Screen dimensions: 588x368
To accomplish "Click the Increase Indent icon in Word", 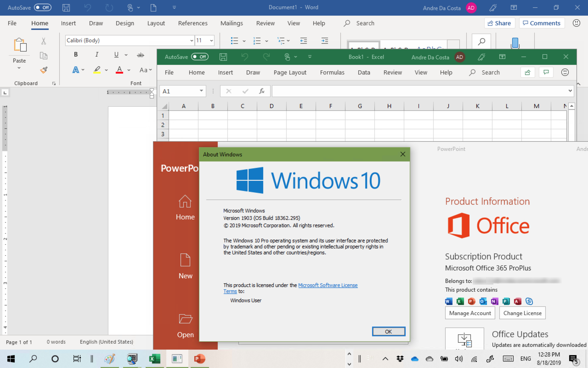I will [325, 41].
